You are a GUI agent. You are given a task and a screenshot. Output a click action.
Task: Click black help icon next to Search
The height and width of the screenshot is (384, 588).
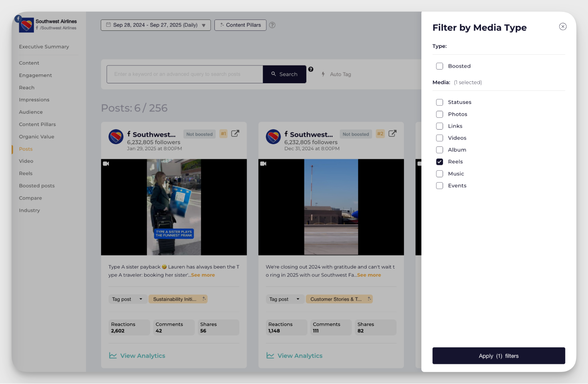tap(311, 69)
